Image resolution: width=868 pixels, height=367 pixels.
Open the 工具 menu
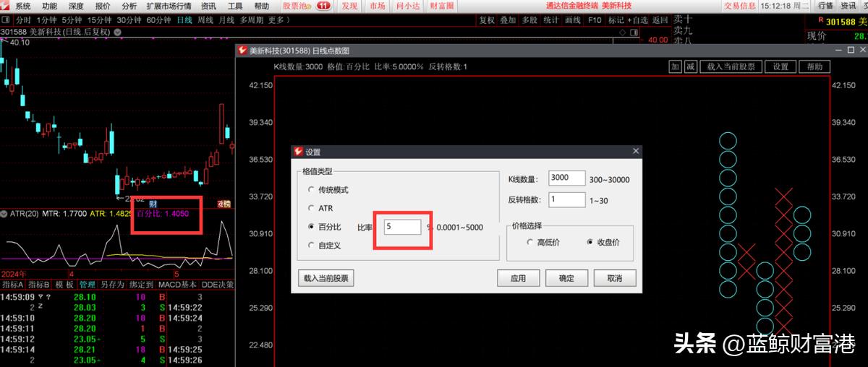click(x=235, y=6)
